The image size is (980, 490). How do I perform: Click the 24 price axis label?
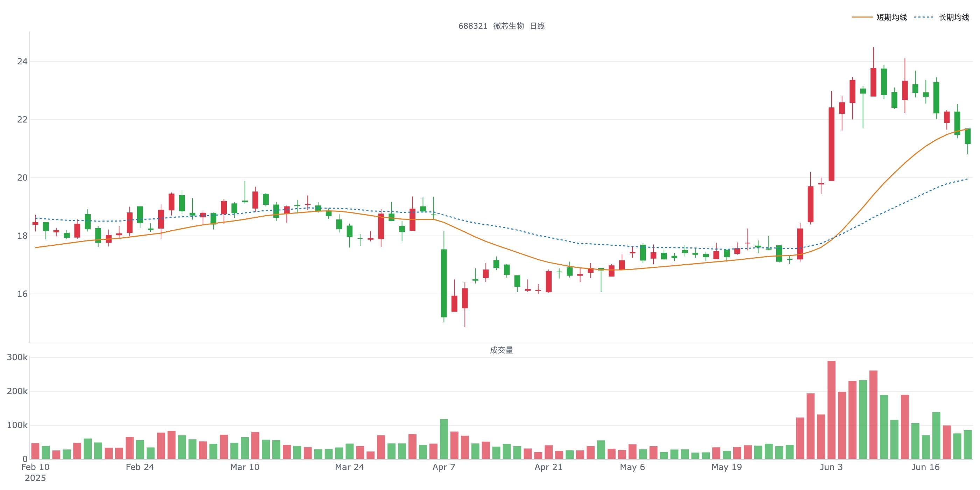pos(22,61)
